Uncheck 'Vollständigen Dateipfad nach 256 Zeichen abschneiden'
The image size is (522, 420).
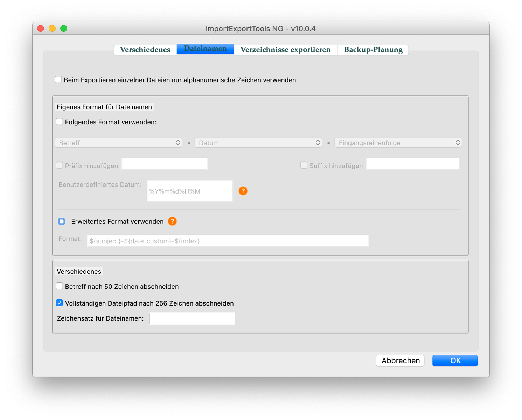pos(60,303)
